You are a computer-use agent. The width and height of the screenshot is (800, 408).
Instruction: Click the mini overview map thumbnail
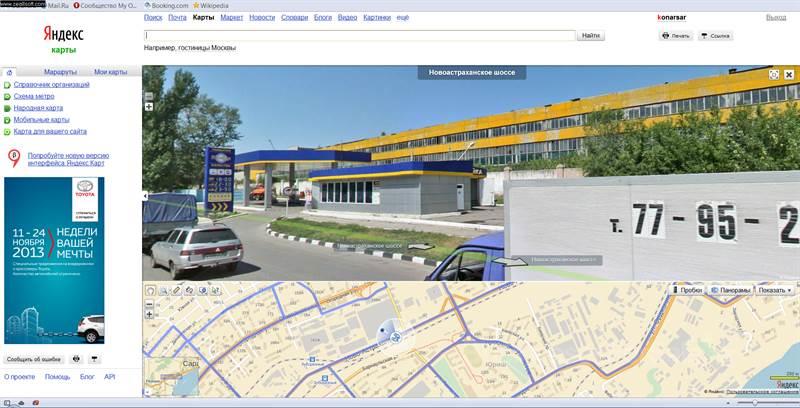click(171, 377)
